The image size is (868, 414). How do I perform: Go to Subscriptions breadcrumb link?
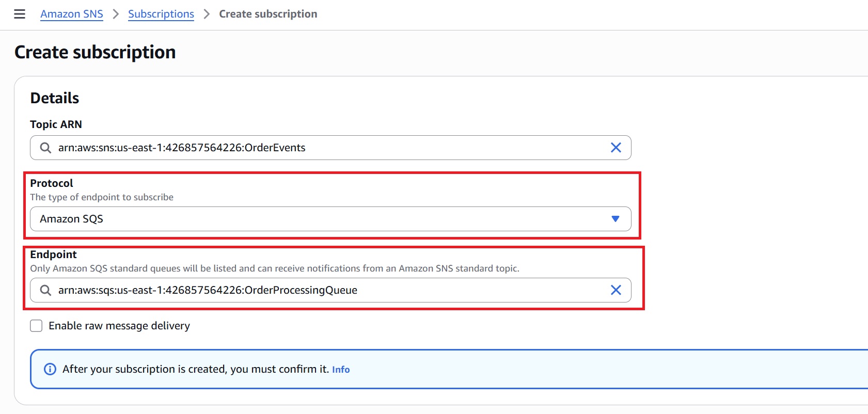pos(161,14)
